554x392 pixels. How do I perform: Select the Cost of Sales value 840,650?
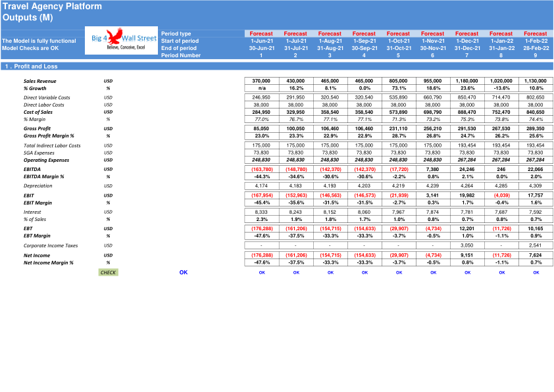pos(536,112)
